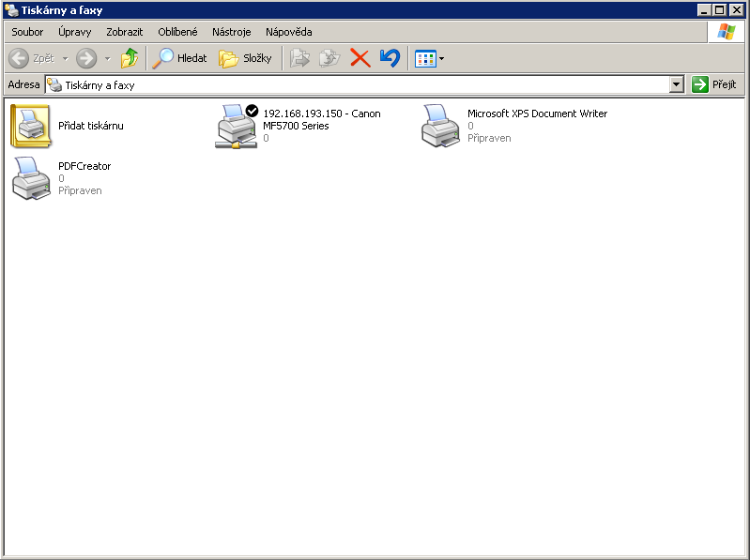
Task: Open the Forward history dropdown arrow
Action: pyautogui.click(x=108, y=59)
